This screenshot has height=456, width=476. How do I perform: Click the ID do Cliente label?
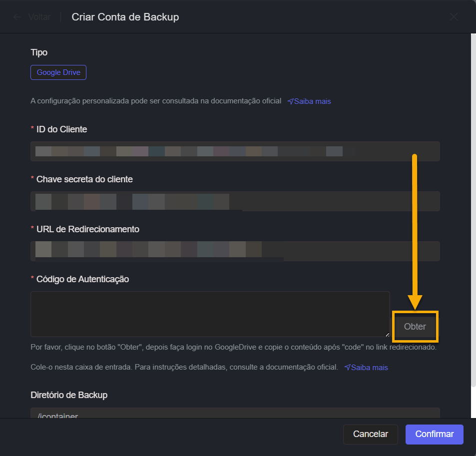61,129
